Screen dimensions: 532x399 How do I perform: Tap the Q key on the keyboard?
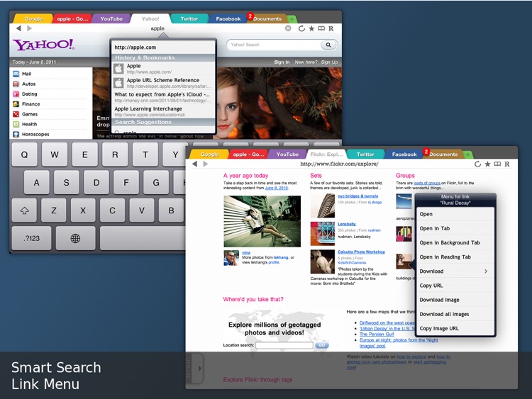coord(24,154)
